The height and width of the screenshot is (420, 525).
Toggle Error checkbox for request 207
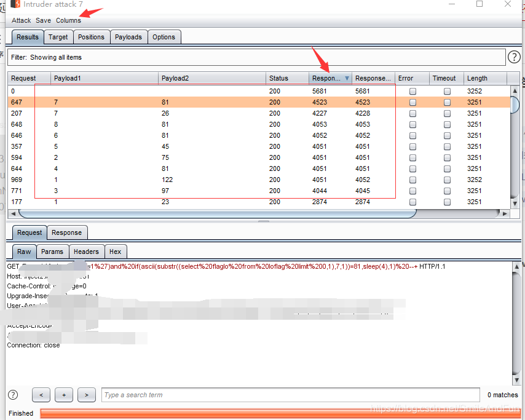coord(413,113)
